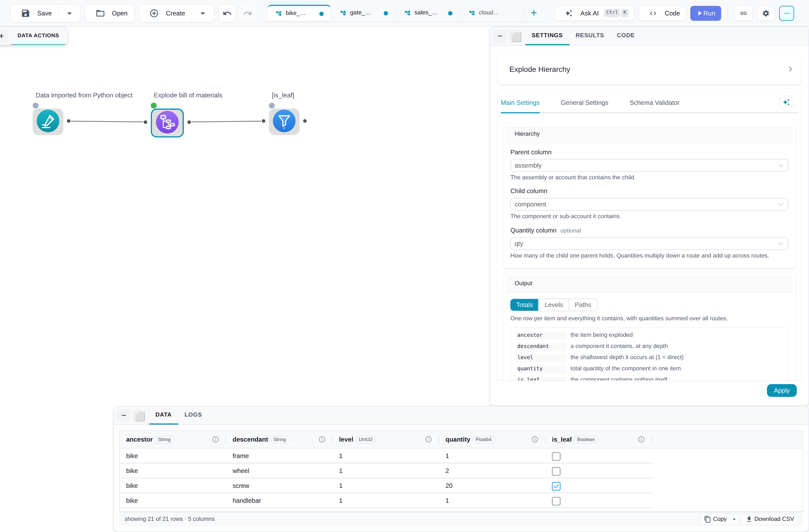
Task: Open the Save options dropdown arrow
Action: (x=69, y=13)
